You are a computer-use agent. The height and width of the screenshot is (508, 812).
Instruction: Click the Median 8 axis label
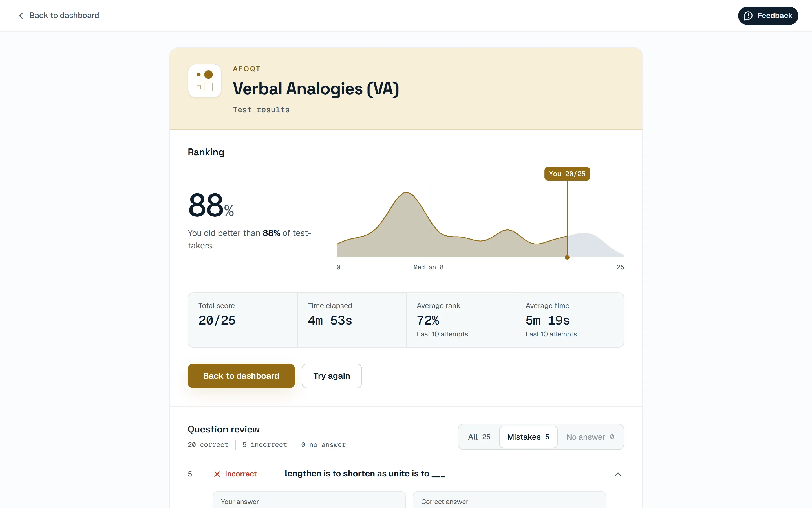pyautogui.click(x=429, y=267)
